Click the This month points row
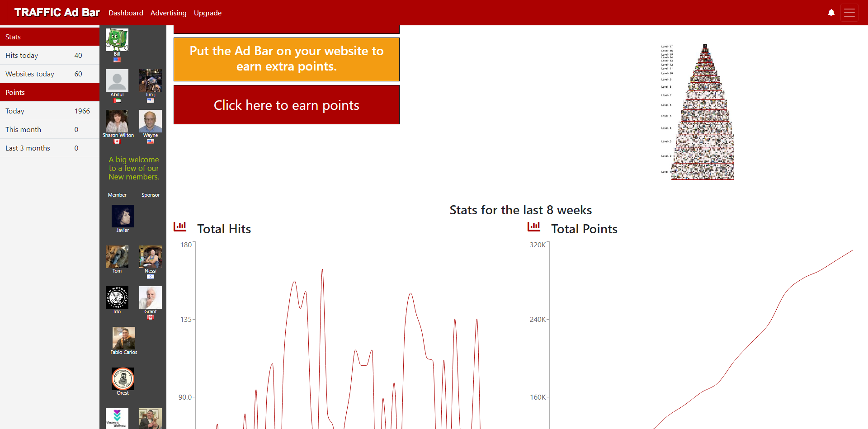 (x=50, y=129)
